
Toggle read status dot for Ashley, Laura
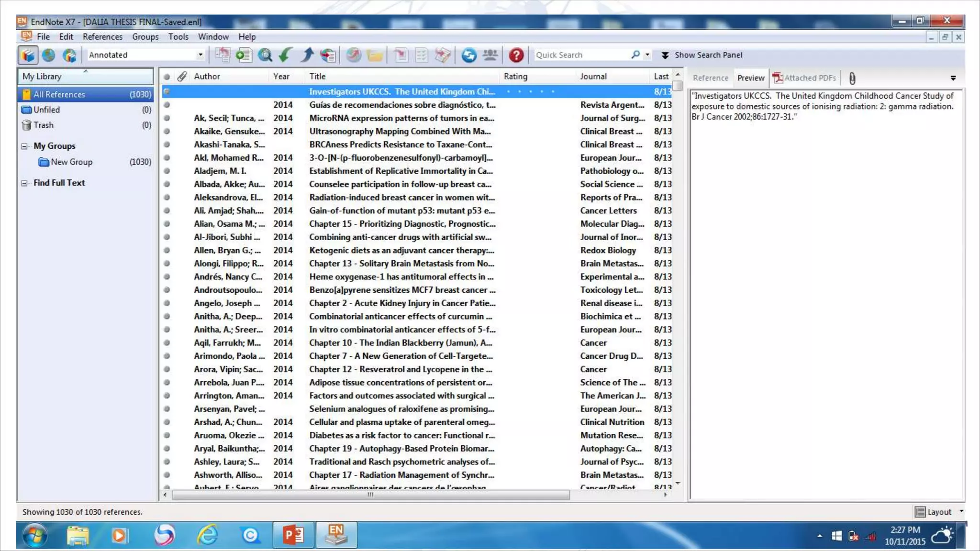[167, 462]
